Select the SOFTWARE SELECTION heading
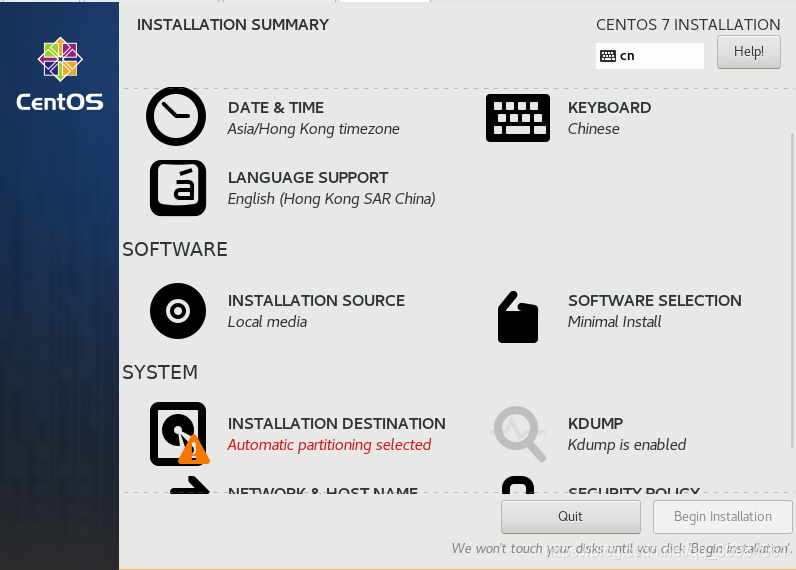This screenshot has width=796, height=570. coord(655,300)
